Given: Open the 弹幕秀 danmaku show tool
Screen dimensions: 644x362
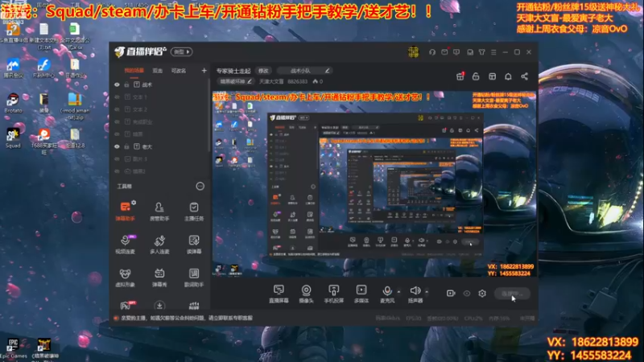Looking at the screenshot, I should 159,277.
